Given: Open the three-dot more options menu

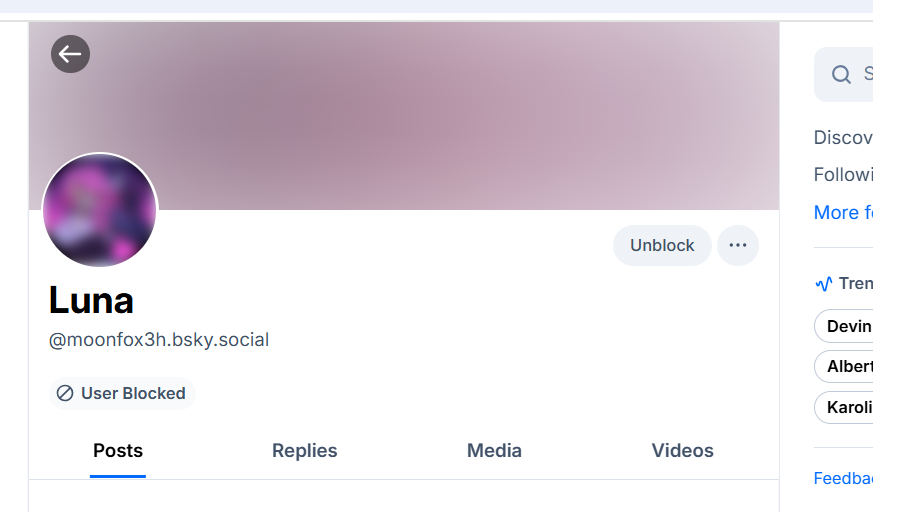Looking at the screenshot, I should click(x=738, y=245).
